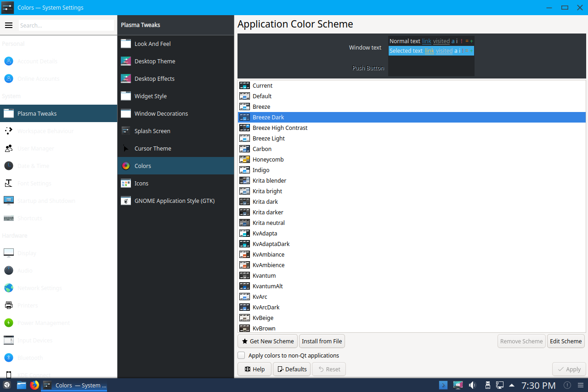Click the Icons module icon

pyautogui.click(x=126, y=183)
